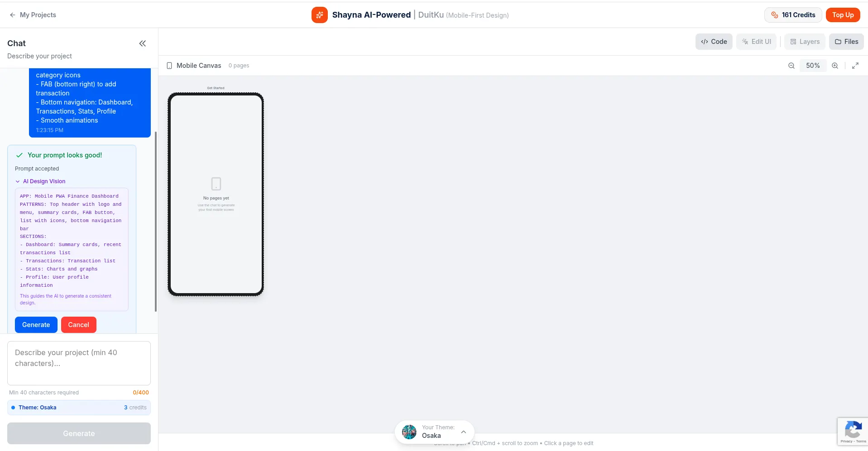The height and width of the screenshot is (451, 868).
Task: Expand the Your Theme Osaka selector
Action: (x=463, y=432)
